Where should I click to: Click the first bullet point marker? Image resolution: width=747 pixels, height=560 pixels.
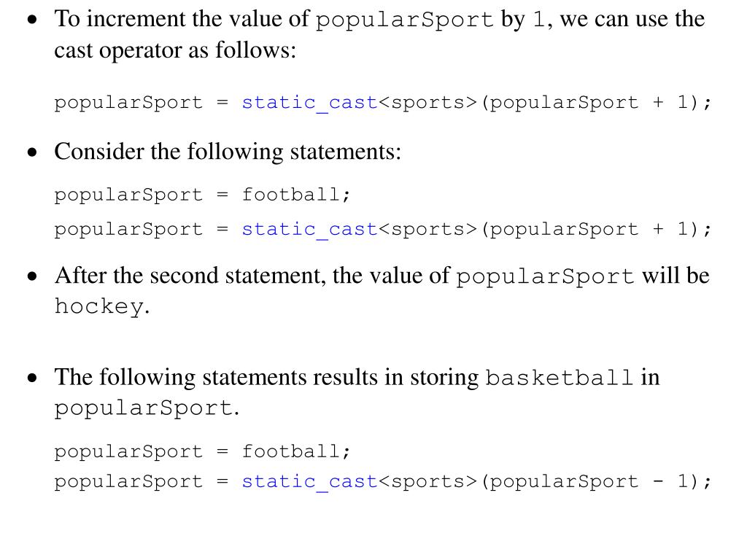point(32,20)
